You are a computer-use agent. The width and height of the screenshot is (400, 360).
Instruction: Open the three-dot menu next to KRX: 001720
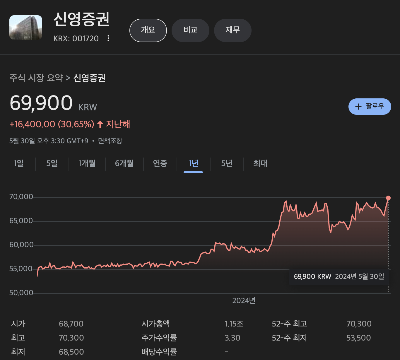coord(108,38)
